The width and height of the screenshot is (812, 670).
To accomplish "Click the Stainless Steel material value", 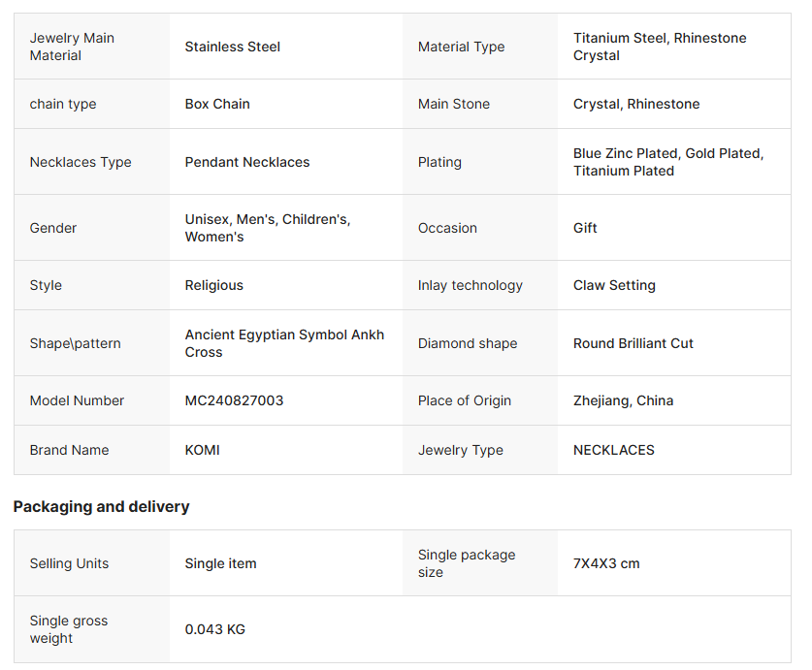I will 233,47.
